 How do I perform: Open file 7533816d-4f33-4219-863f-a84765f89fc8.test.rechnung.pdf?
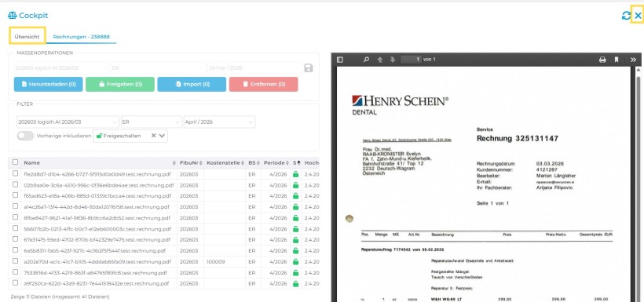(x=95, y=272)
